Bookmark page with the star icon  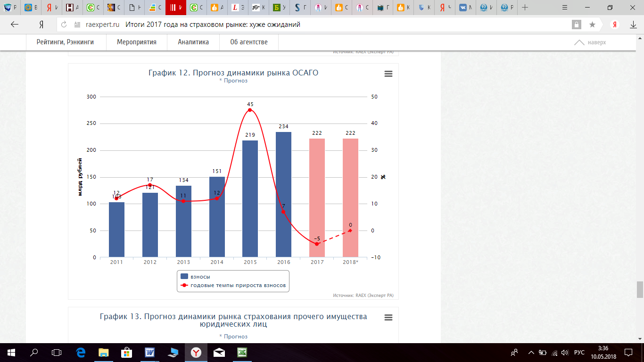(592, 25)
